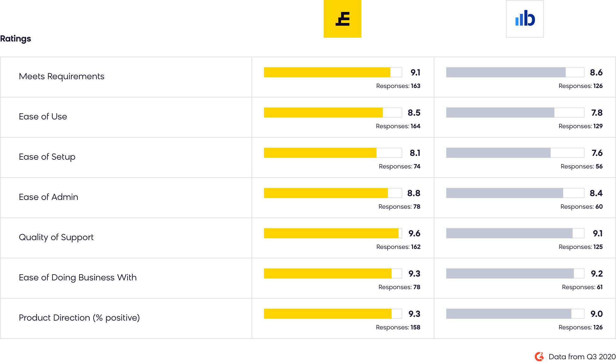Click Ease of Doing Business With label
Screen dimensions: 616x364
[x=78, y=278]
